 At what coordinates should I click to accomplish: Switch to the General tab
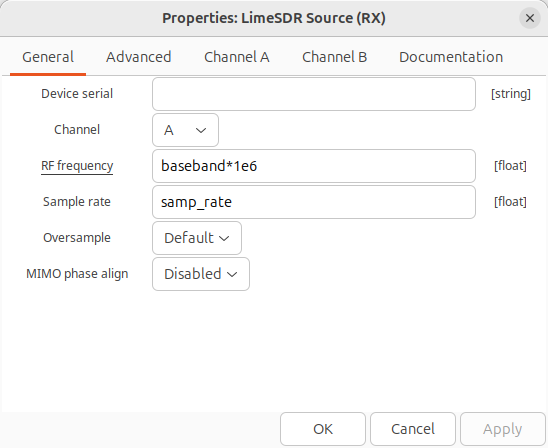48,57
